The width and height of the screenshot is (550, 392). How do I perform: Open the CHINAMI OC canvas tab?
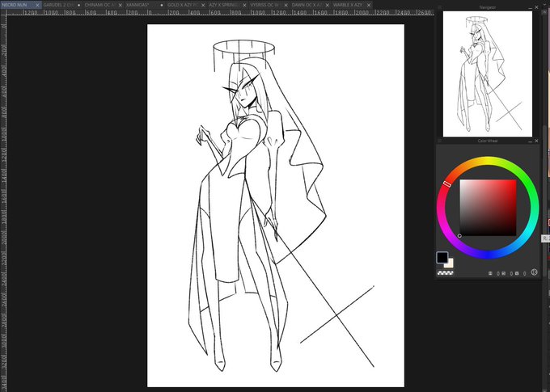pyautogui.click(x=99, y=5)
